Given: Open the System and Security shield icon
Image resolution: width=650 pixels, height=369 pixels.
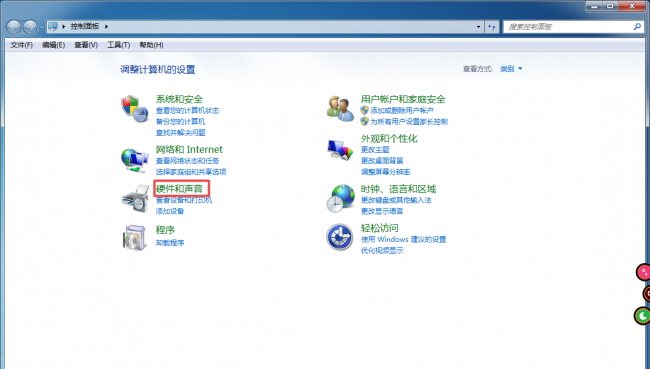Looking at the screenshot, I should (135, 109).
